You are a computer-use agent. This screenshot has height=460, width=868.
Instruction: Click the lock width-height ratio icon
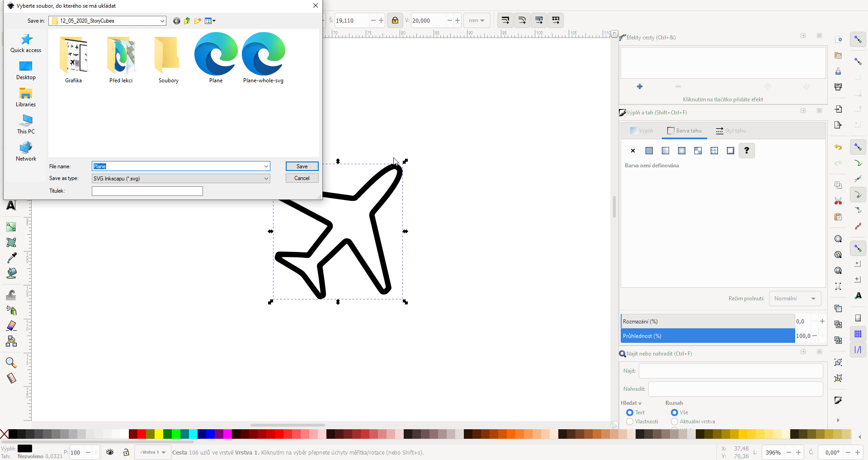395,20
